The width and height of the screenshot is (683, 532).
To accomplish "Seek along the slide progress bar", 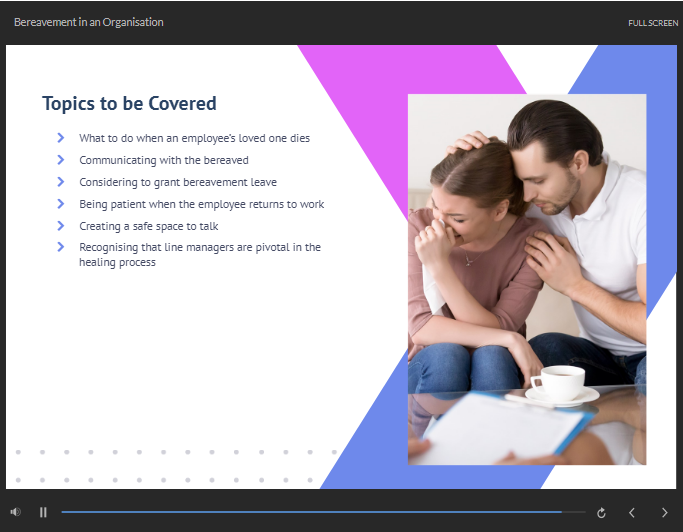I will click(323, 512).
